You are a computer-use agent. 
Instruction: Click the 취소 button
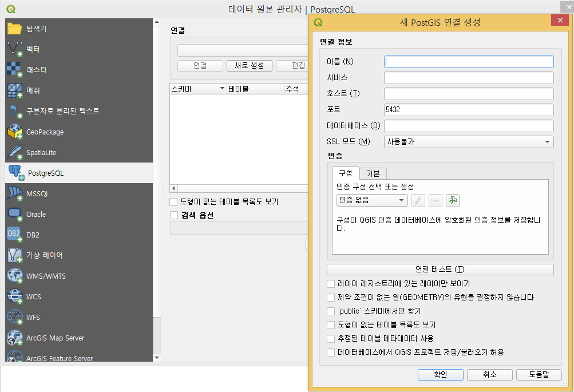point(489,374)
